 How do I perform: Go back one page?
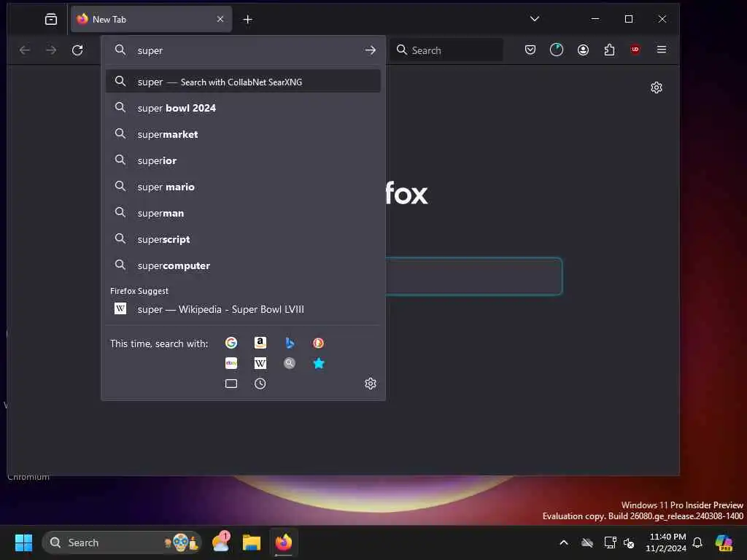coord(25,50)
